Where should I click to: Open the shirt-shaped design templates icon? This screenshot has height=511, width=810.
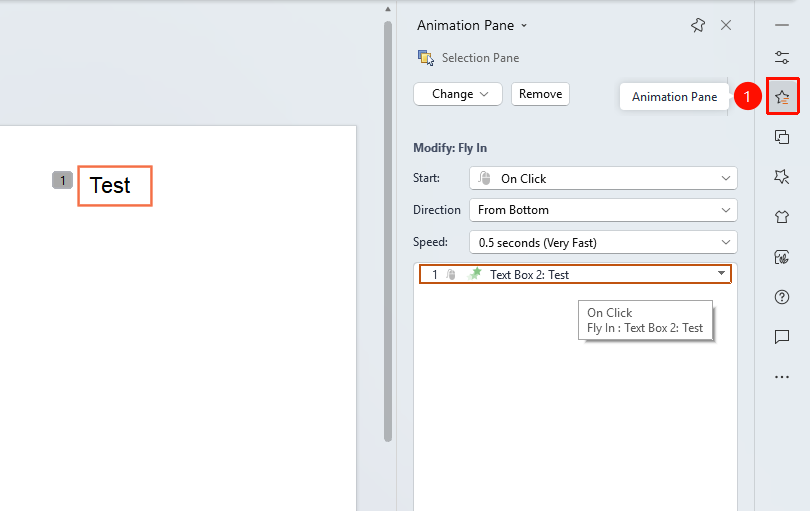coord(782,216)
